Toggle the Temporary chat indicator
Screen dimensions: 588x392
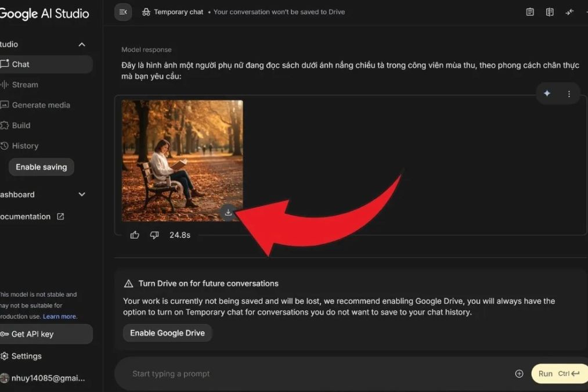173,12
